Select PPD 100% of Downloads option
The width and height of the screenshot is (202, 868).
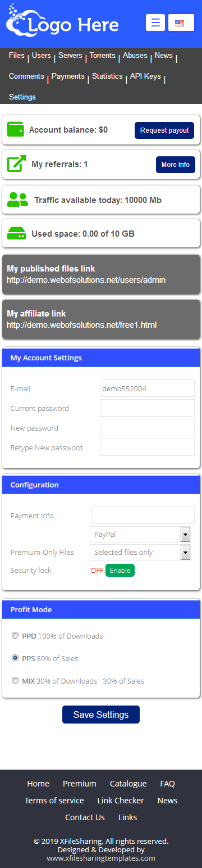tap(15, 636)
